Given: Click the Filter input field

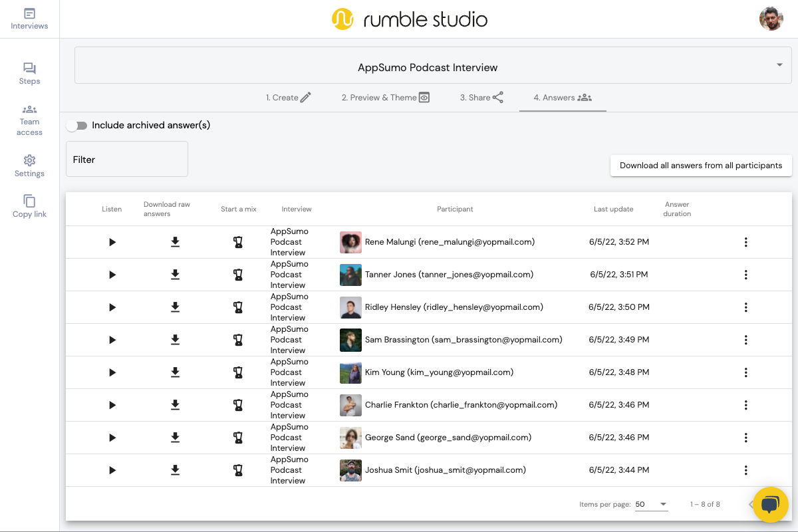Looking at the screenshot, I should [x=126, y=159].
